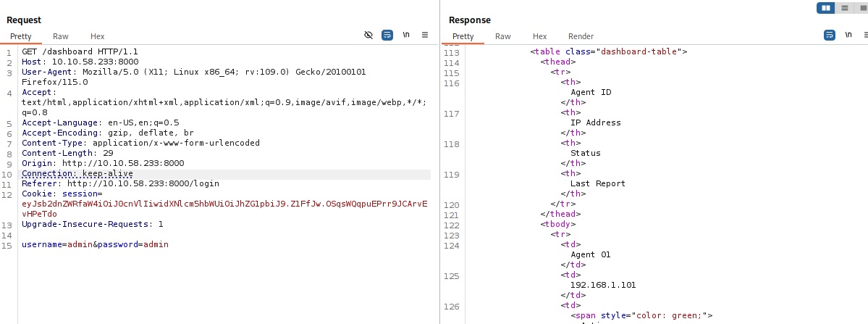Open Response Render tab
Image resolution: width=868 pixels, height=324 pixels.
click(581, 36)
